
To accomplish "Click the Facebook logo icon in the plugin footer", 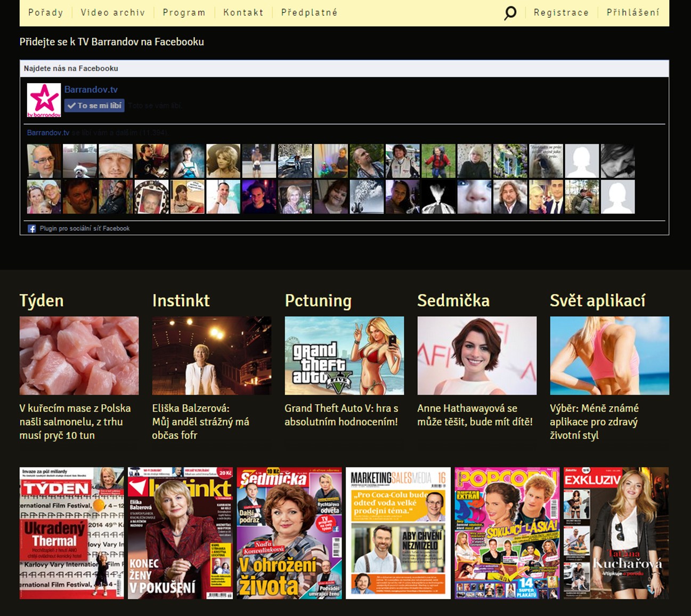I will 31,228.
